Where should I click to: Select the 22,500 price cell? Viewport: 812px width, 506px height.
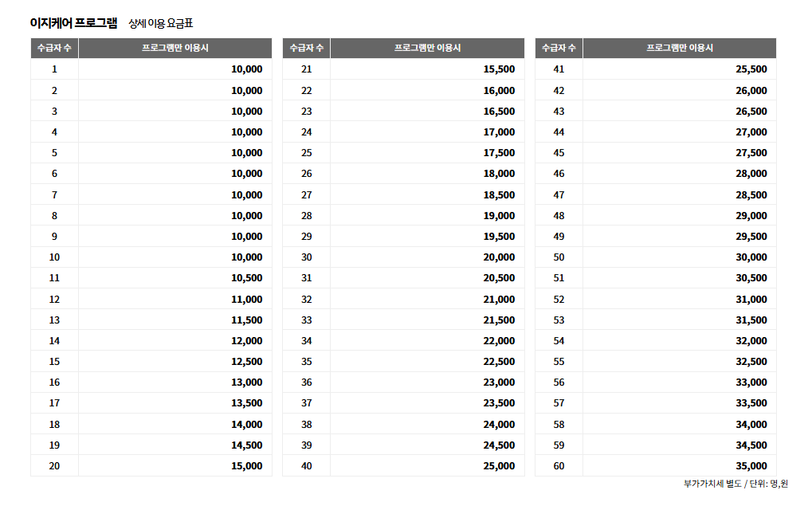(499, 362)
